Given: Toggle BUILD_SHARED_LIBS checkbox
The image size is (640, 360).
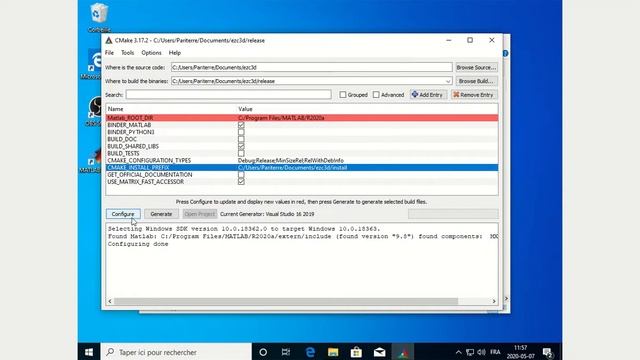Looking at the screenshot, I should tap(241, 146).
